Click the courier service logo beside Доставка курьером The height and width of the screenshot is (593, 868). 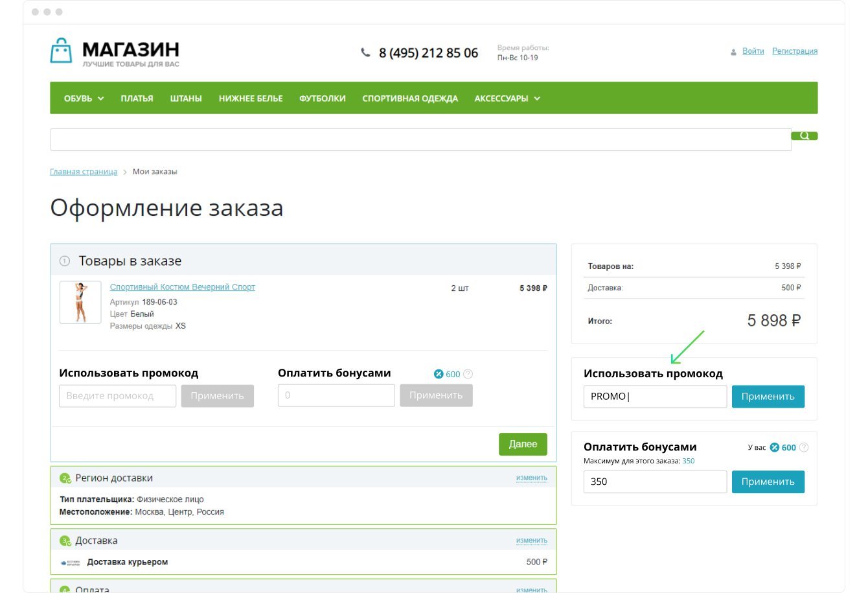[x=70, y=563]
